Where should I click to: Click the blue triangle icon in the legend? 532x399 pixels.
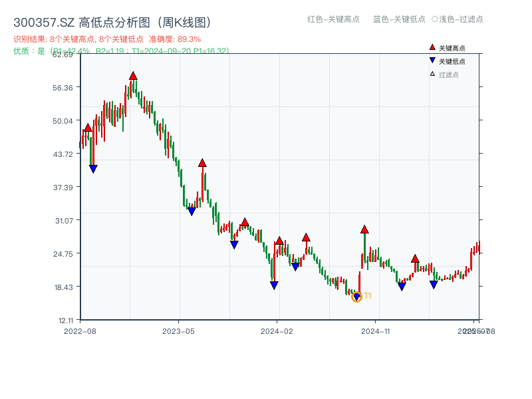click(432, 61)
